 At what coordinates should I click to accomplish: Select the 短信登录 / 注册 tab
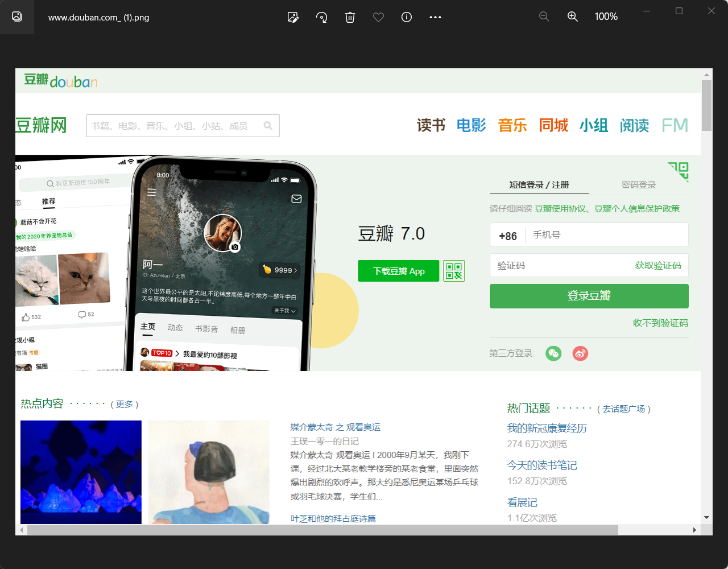tap(539, 184)
